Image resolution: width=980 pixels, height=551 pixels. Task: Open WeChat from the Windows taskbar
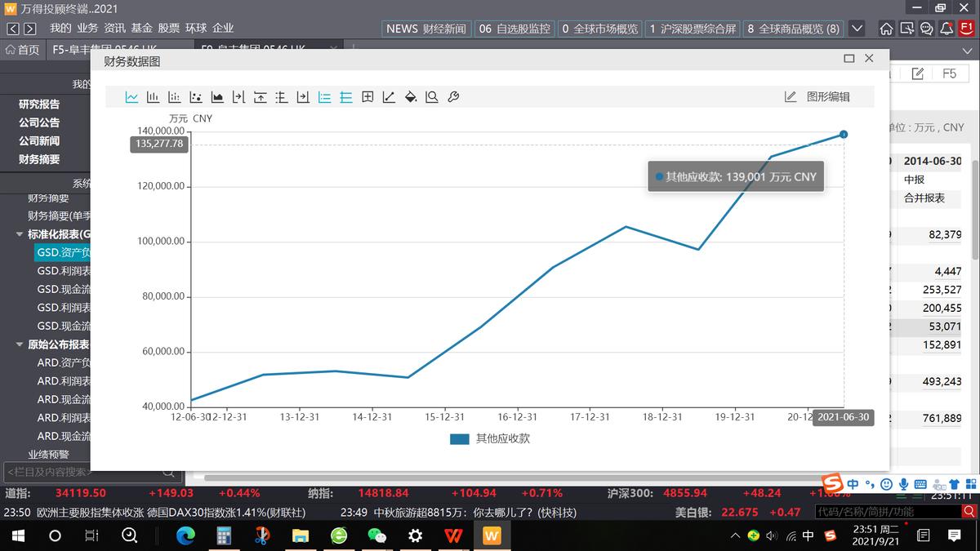(376, 535)
